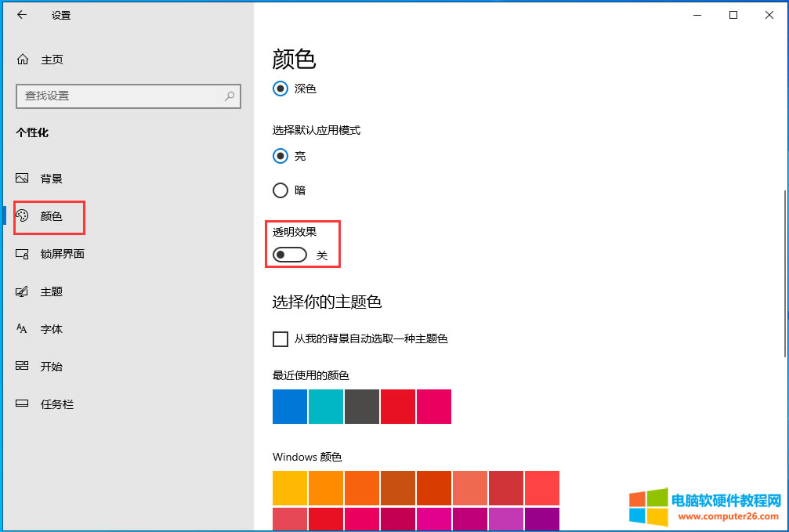Click the search settings input field
This screenshot has height=532, width=789.
[128, 96]
